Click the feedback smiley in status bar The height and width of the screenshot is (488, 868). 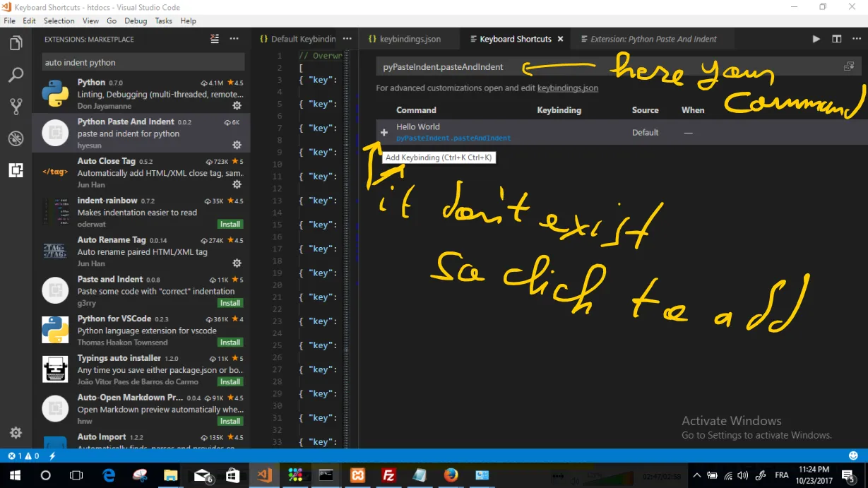(854, 456)
